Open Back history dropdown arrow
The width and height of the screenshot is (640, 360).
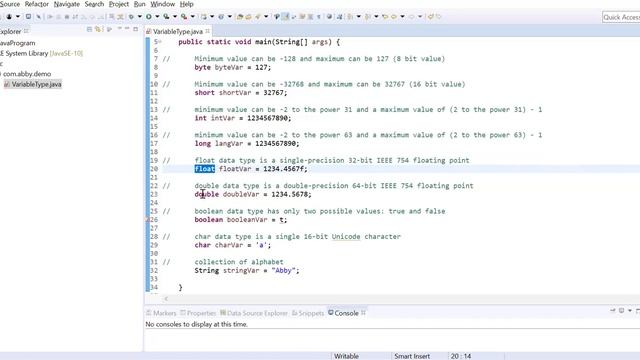pos(402,17)
